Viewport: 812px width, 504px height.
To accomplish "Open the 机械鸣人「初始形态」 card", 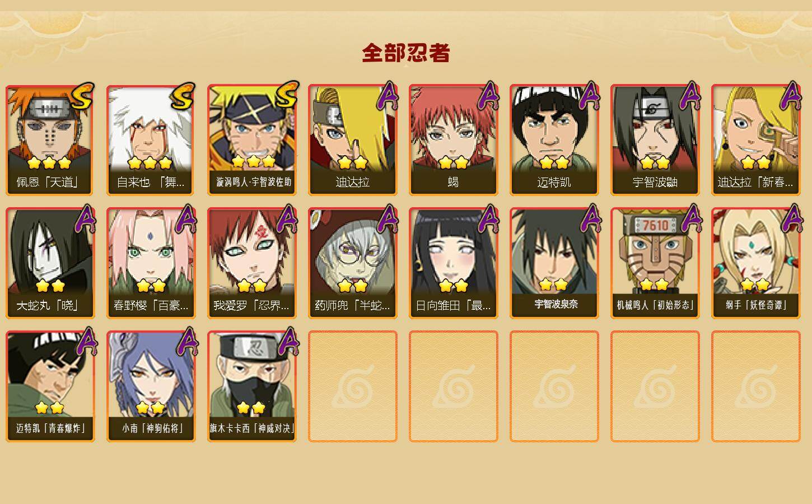I will (x=655, y=263).
